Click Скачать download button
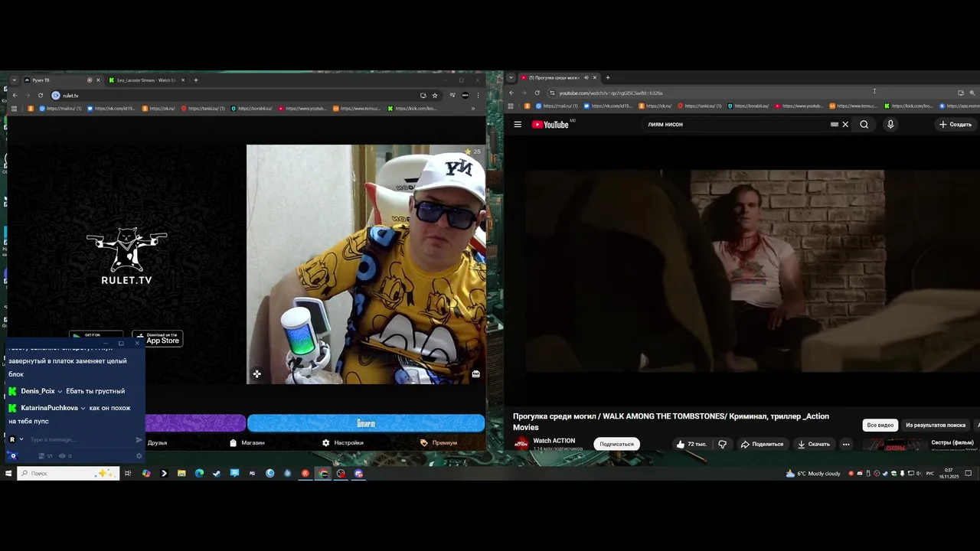Image resolution: width=980 pixels, height=551 pixels. 814,444
